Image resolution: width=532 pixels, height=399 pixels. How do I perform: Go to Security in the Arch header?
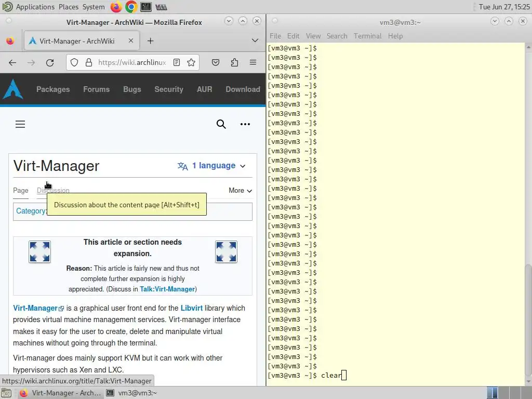tap(169, 89)
